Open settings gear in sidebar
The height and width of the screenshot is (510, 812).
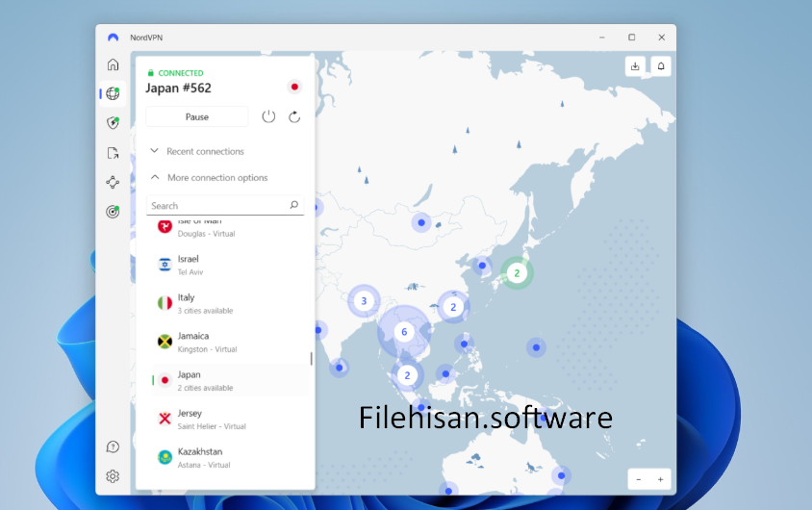[x=113, y=476]
